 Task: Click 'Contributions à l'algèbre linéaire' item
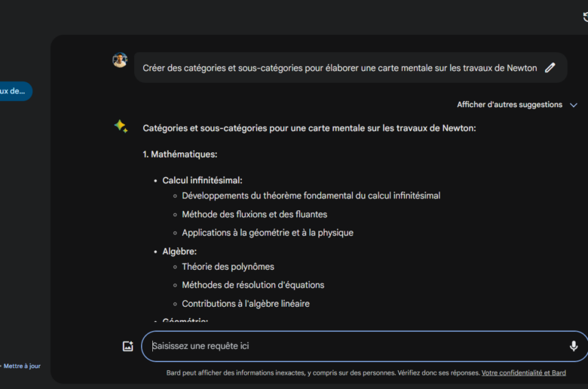tap(245, 304)
